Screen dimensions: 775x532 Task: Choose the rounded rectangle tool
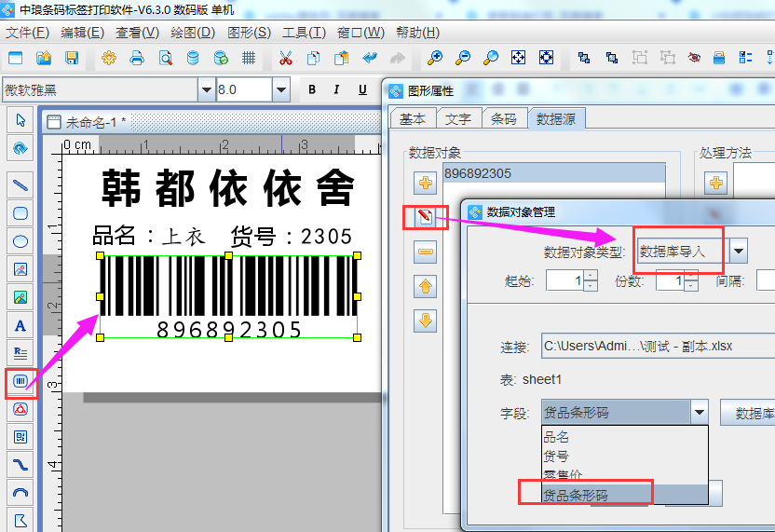click(20, 212)
